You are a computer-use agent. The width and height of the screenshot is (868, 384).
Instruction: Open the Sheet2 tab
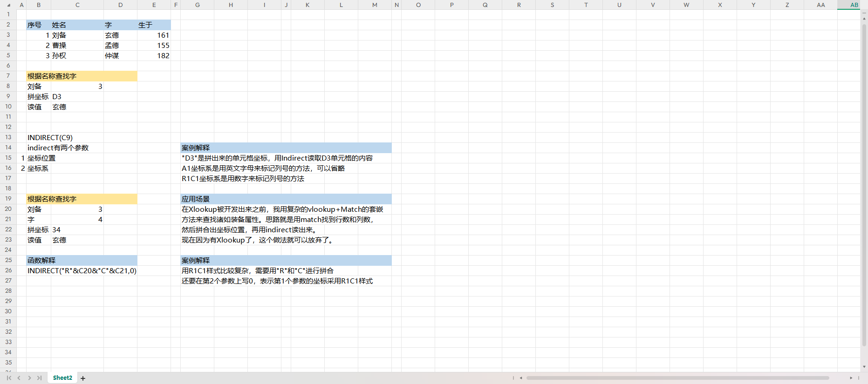(x=62, y=378)
